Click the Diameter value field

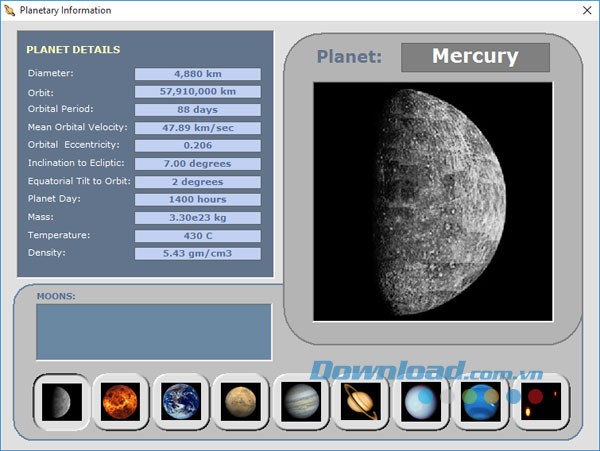point(197,74)
